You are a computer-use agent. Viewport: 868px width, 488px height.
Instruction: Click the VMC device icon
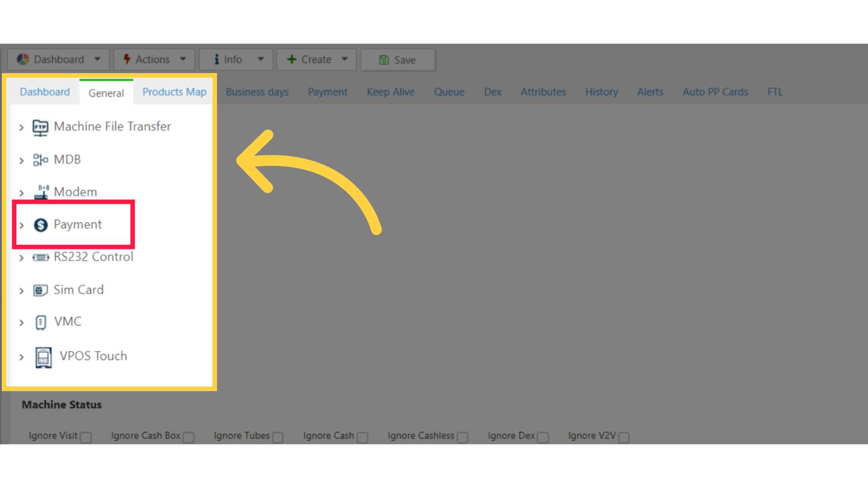41,323
